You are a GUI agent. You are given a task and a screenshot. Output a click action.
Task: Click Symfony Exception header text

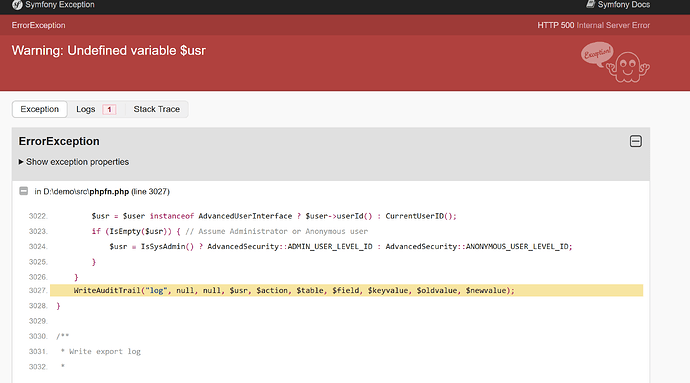tap(60, 5)
